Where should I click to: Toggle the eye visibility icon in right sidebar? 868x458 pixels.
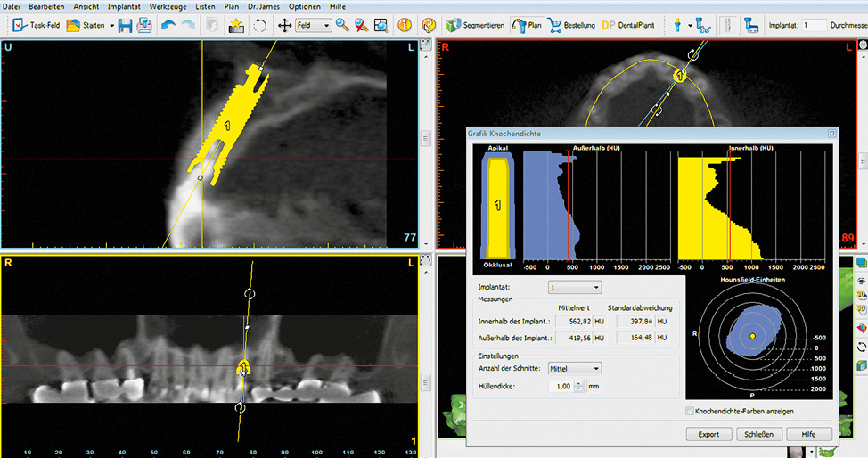(x=861, y=281)
